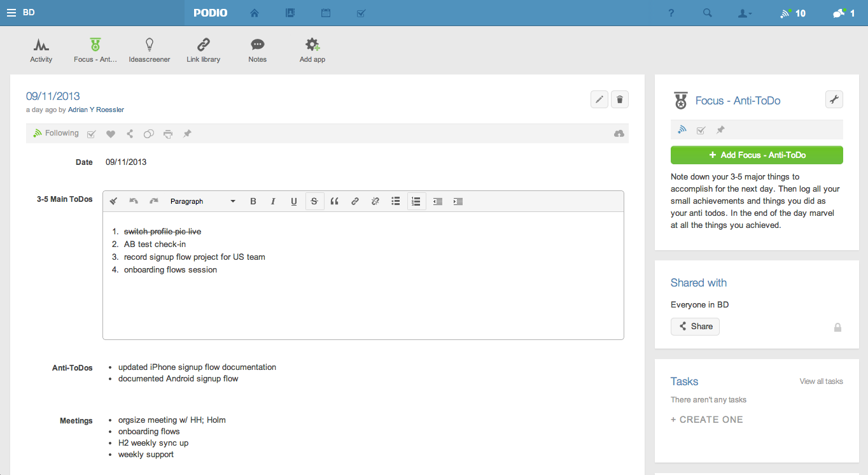Expand the Paragraph style dropdown
Screen dimensions: 868x475
click(x=202, y=201)
